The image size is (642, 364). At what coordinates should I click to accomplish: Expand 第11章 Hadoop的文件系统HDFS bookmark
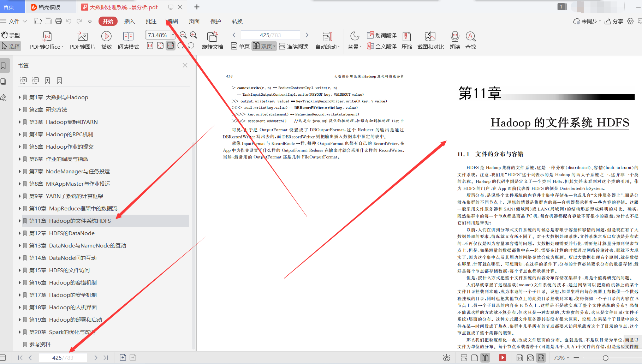(20, 221)
